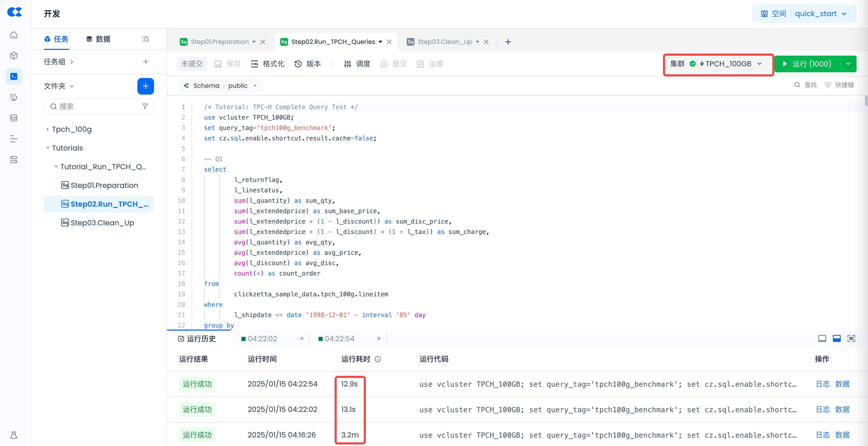
Task: Open the 集群 TPCH_100GB cluster dropdown
Action: point(718,64)
